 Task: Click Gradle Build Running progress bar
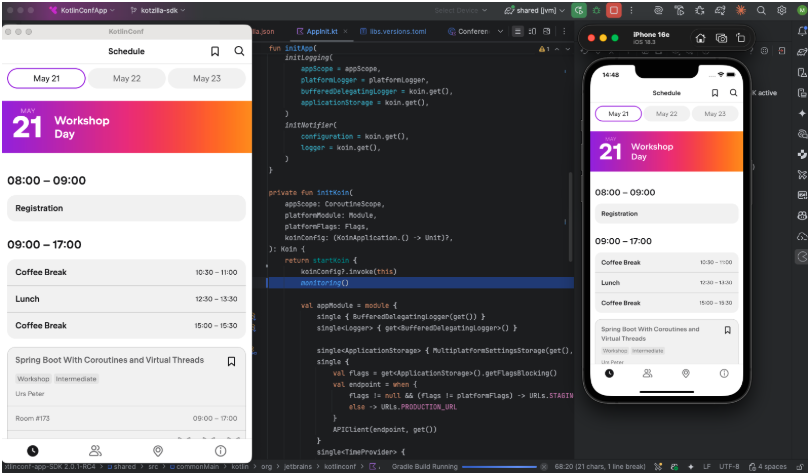499,467
